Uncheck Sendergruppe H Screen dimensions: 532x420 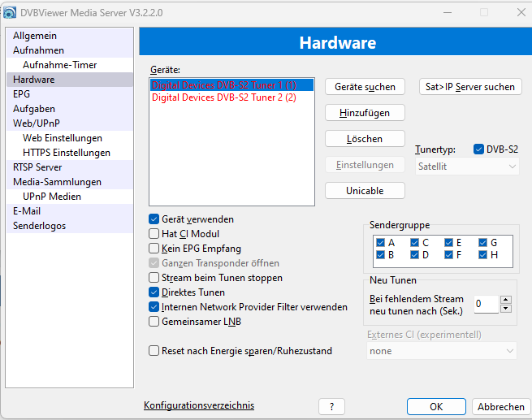[x=482, y=255]
